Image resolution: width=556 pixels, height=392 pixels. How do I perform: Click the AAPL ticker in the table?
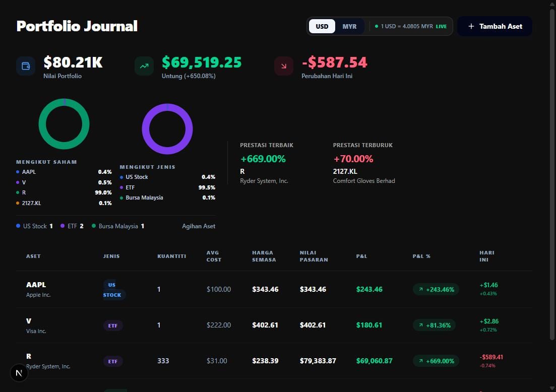click(x=36, y=285)
